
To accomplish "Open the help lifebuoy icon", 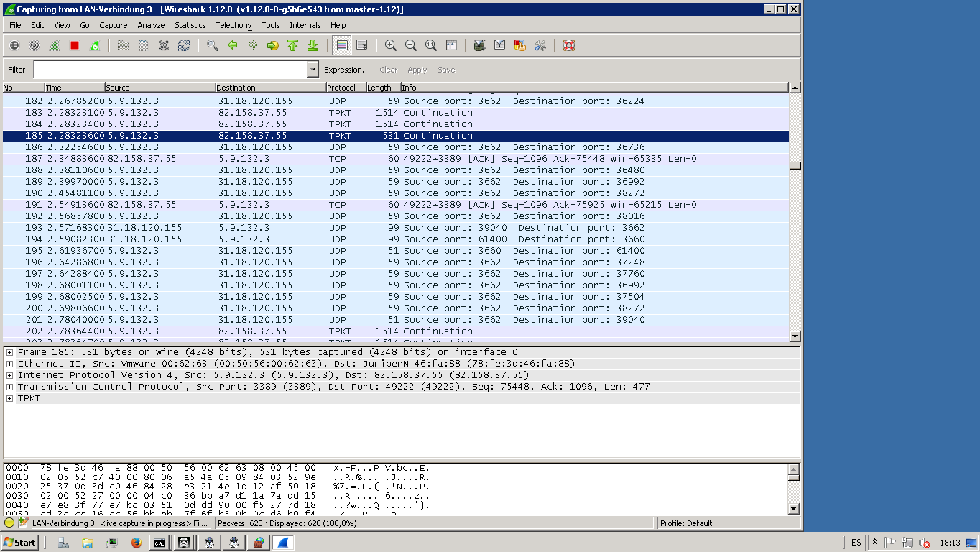I will point(569,45).
